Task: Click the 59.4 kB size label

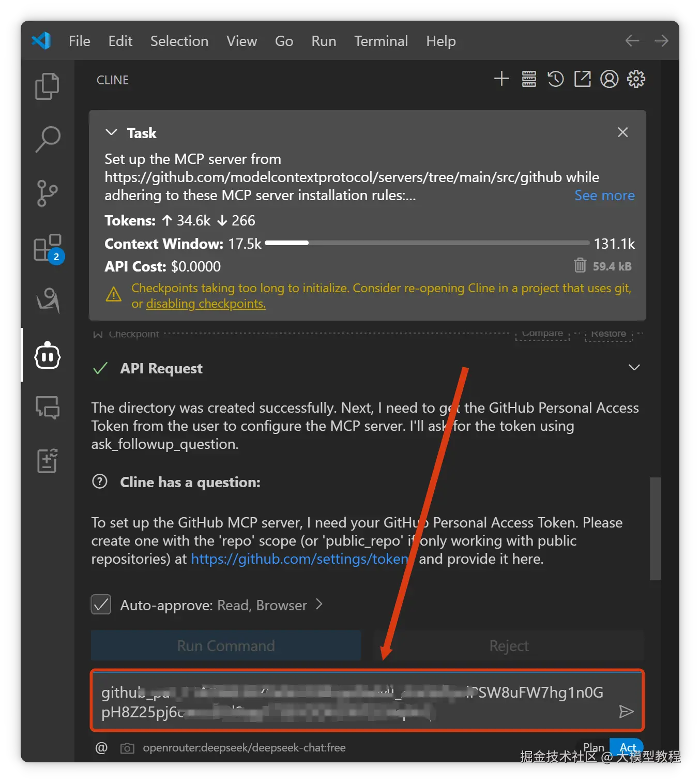Action: pyautogui.click(x=612, y=266)
